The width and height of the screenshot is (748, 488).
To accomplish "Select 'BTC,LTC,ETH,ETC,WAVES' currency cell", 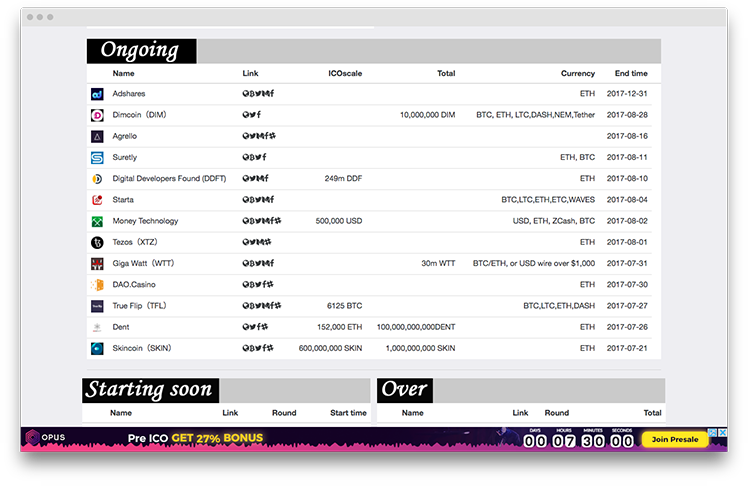I will [x=548, y=199].
